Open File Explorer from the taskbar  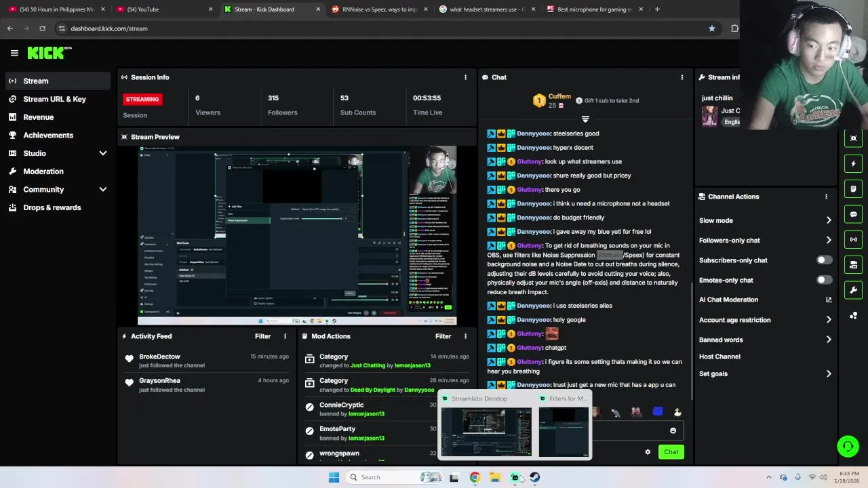[495, 477]
